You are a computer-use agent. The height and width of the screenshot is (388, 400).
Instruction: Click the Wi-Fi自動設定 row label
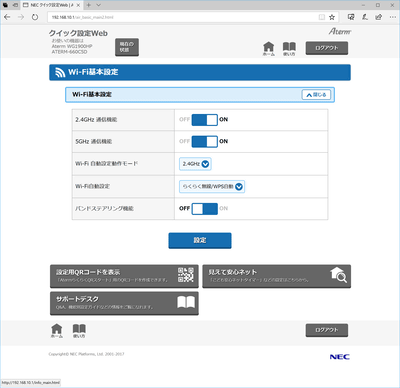(92, 186)
